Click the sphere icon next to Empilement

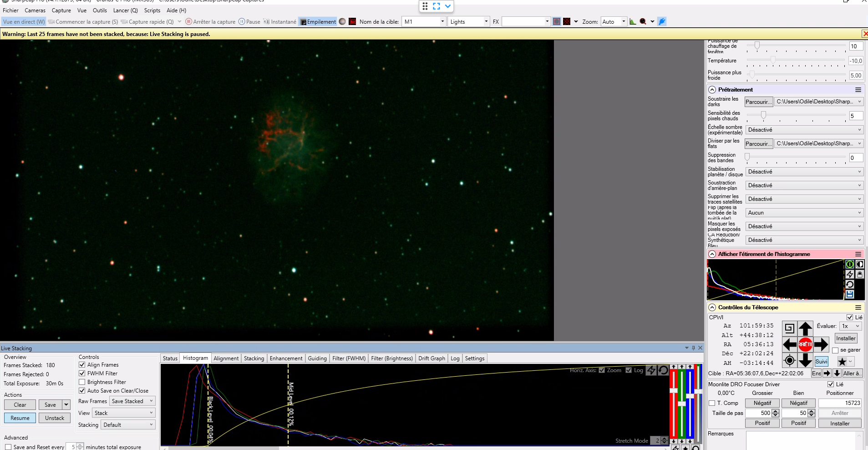pyautogui.click(x=342, y=21)
